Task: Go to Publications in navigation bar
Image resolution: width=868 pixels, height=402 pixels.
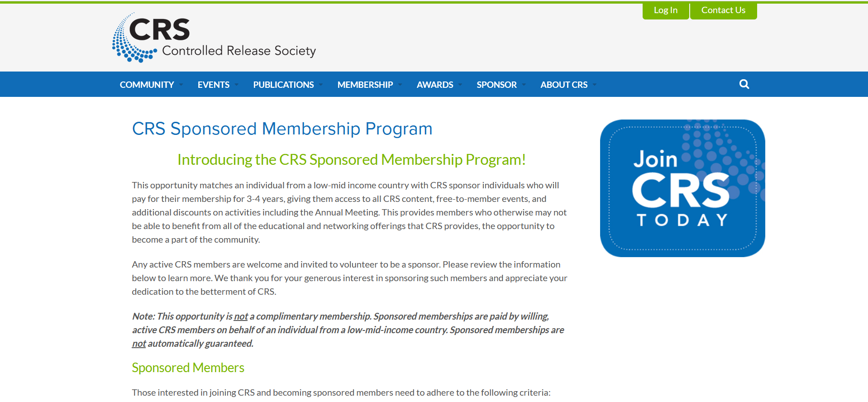Action: point(283,85)
